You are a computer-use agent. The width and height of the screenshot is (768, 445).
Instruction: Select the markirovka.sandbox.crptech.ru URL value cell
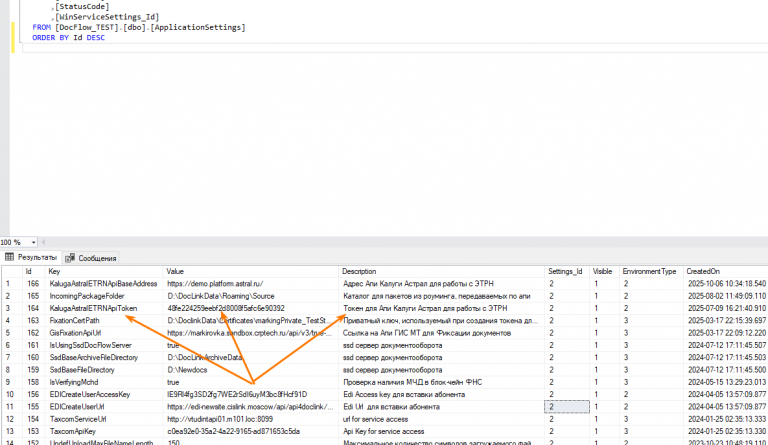(x=250, y=333)
